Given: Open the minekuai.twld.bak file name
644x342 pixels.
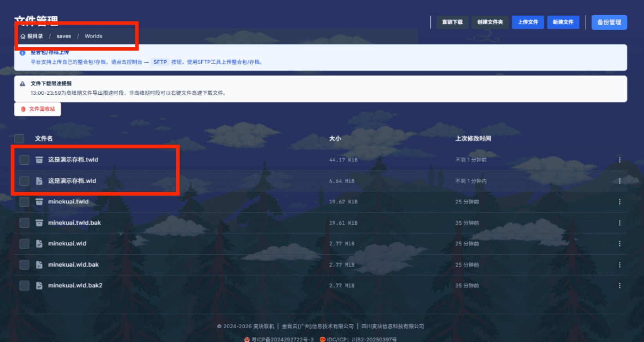Looking at the screenshot, I should [x=74, y=223].
